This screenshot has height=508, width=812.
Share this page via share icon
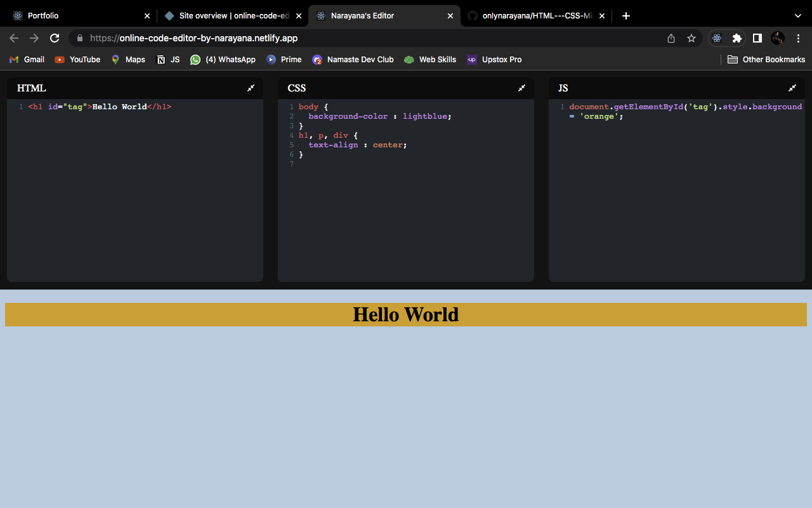(671, 38)
